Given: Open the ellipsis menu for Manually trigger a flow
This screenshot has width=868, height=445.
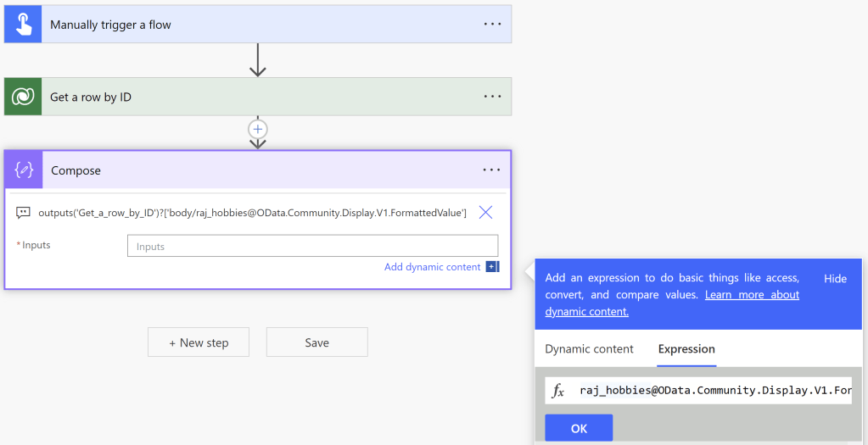Looking at the screenshot, I should [492, 25].
